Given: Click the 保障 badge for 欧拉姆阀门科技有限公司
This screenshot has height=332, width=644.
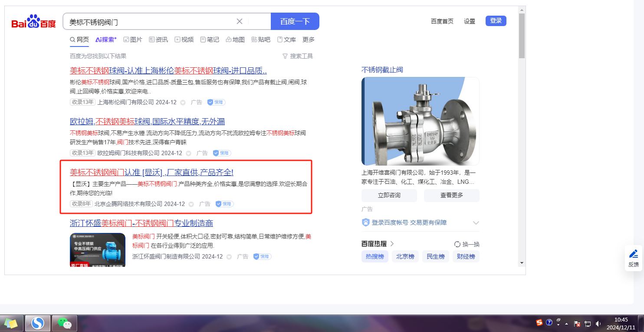Looking at the screenshot, I should tap(222, 153).
